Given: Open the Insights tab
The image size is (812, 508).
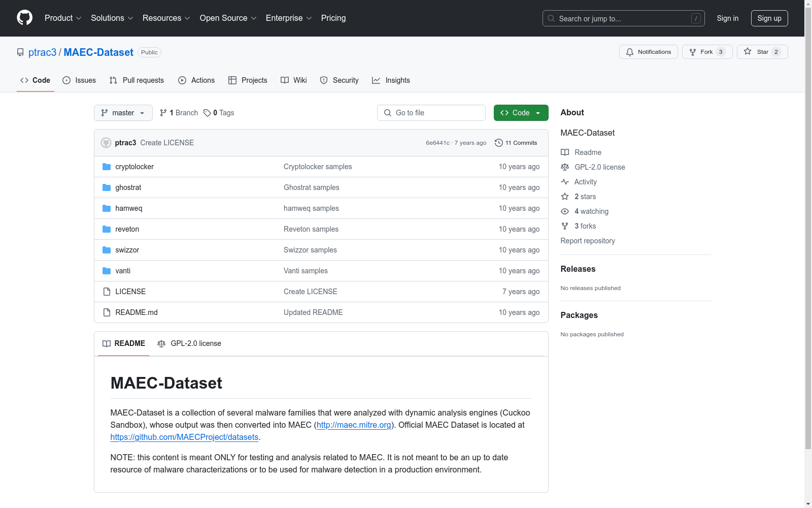Looking at the screenshot, I should click(x=391, y=80).
